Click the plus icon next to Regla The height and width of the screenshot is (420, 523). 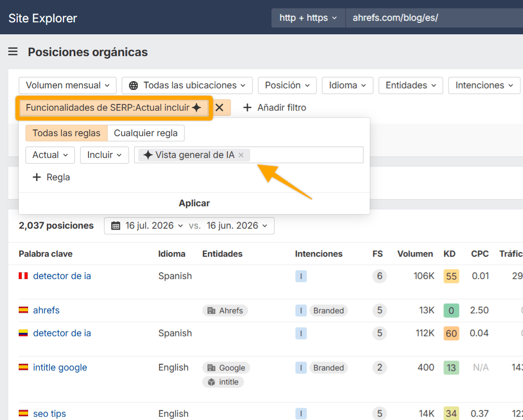point(37,177)
